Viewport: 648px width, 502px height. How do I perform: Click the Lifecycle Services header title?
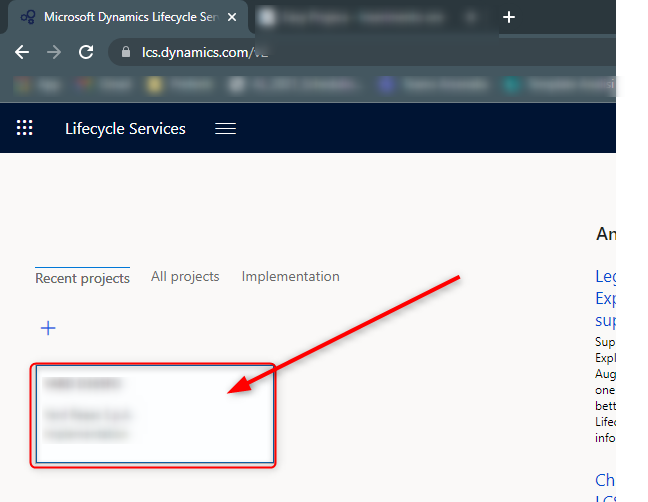125,128
